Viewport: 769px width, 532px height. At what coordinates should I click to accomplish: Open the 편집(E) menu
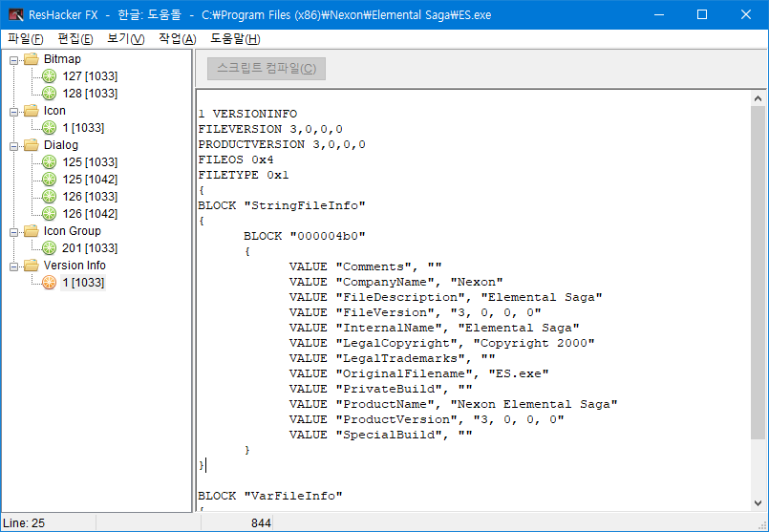(x=75, y=39)
